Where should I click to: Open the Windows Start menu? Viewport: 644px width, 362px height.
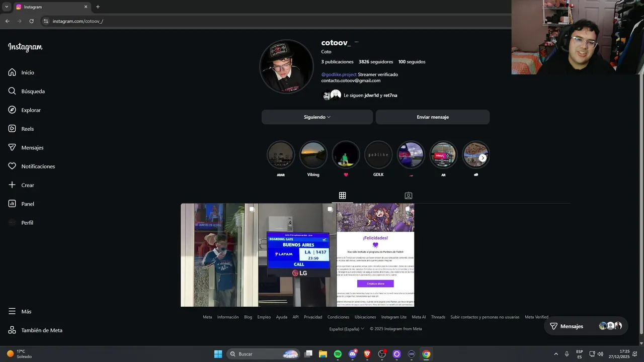tap(218, 354)
